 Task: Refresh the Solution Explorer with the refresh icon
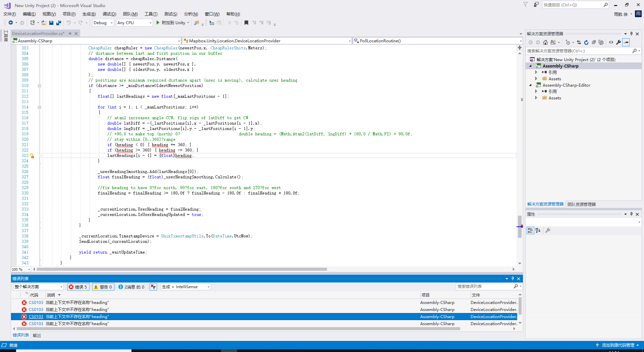point(586,42)
